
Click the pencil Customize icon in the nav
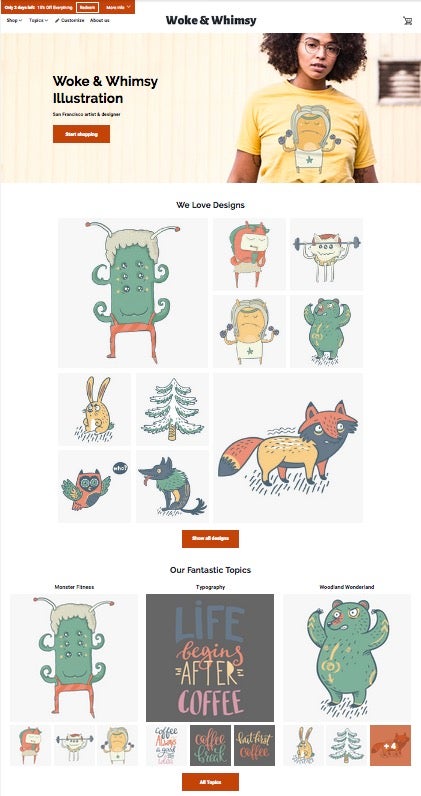57,20
